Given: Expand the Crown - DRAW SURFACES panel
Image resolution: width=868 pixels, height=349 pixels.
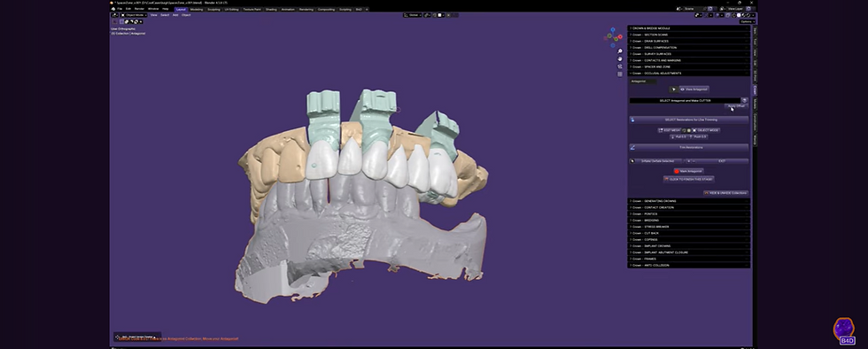Looking at the screenshot, I should tap(689, 41).
